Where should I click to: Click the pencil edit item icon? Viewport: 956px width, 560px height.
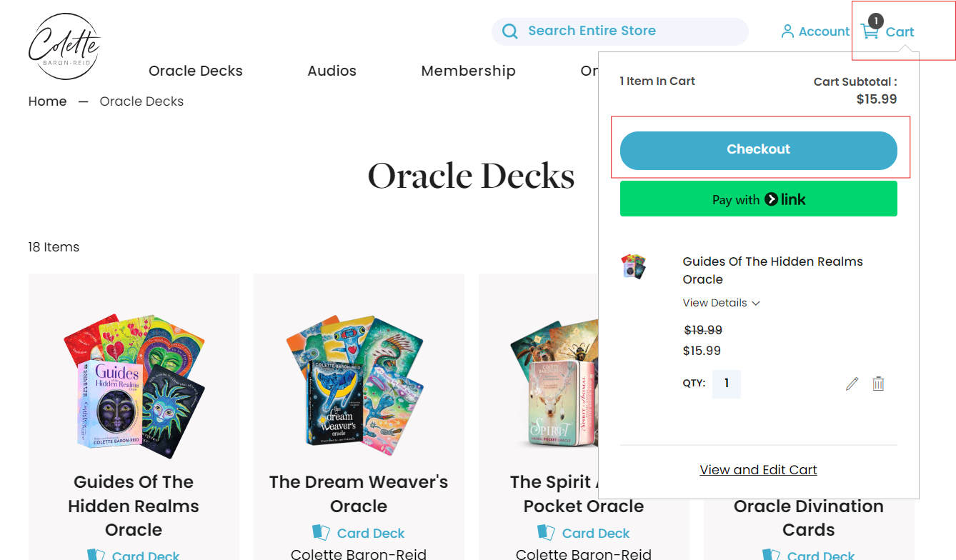coord(852,384)
